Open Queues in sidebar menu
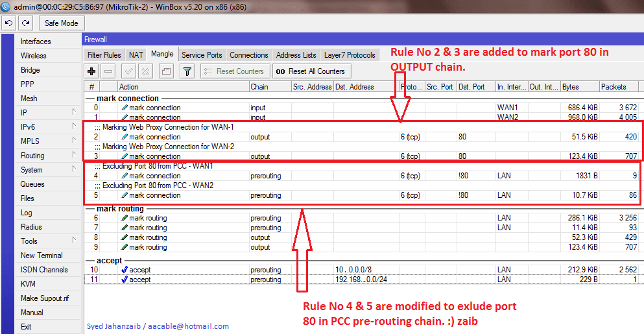This screenshot has height=334, width=644. 32,184
